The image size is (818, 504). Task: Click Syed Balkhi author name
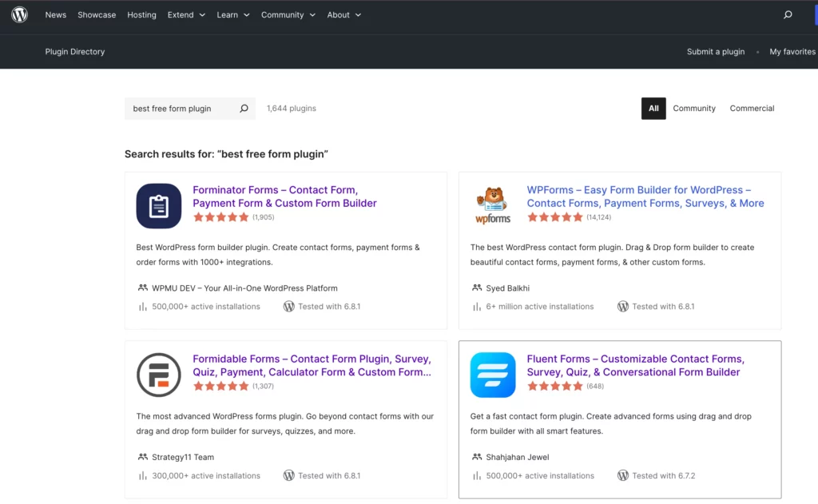point(507,288)
